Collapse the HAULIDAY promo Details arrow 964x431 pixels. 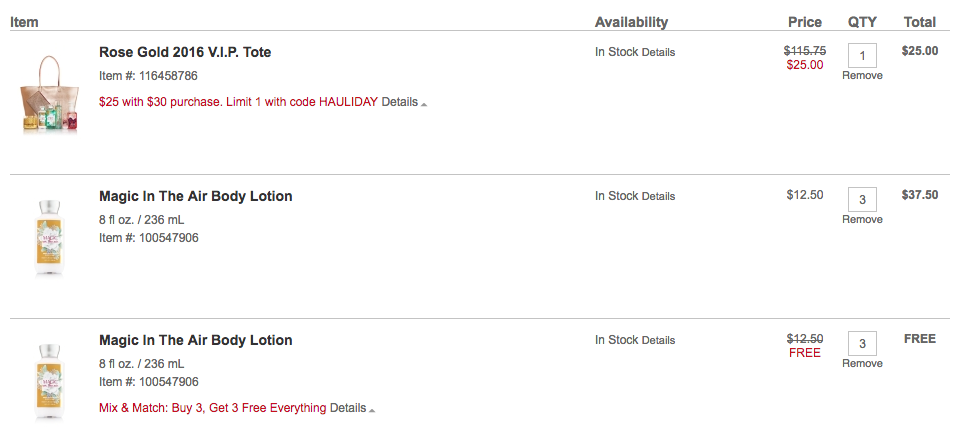tap(424, 104)
